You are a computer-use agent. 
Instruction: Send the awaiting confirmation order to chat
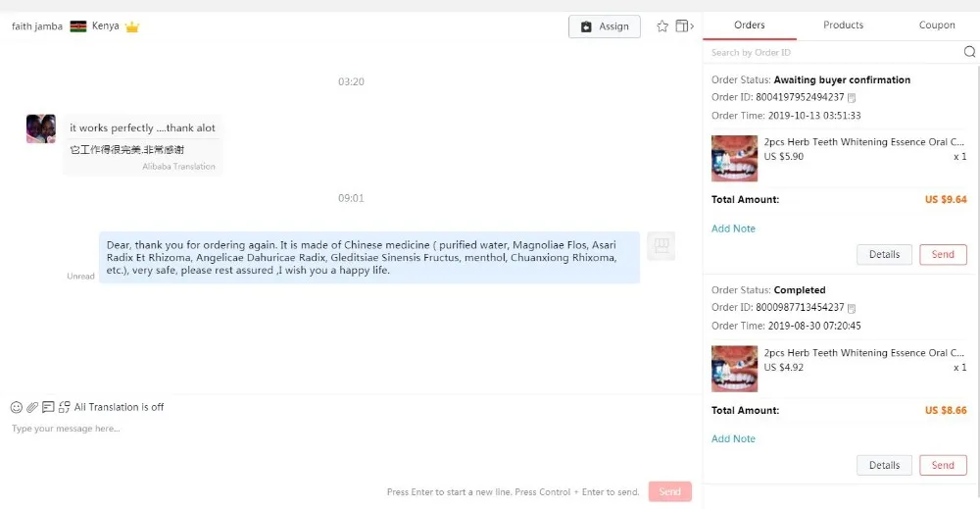click(x=943, y=255)
